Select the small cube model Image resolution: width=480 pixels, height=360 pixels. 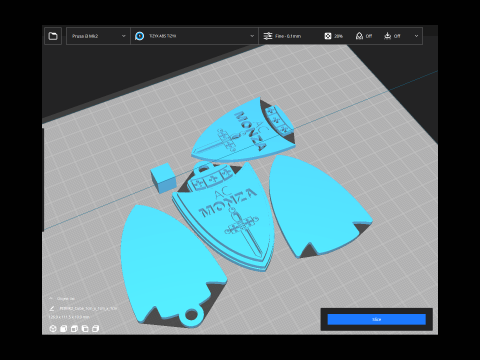click(x=163, y=178)
